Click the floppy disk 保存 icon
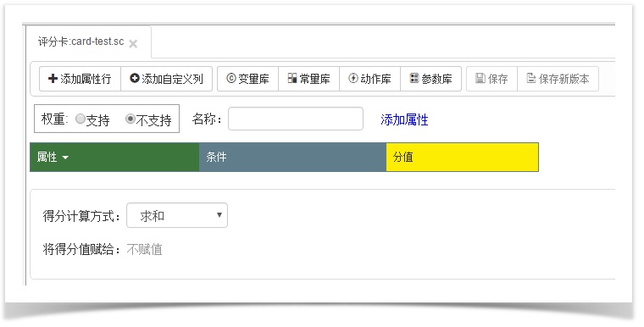Image resolution: width=644 pixels, height=327 pixels. coord(480,78)
